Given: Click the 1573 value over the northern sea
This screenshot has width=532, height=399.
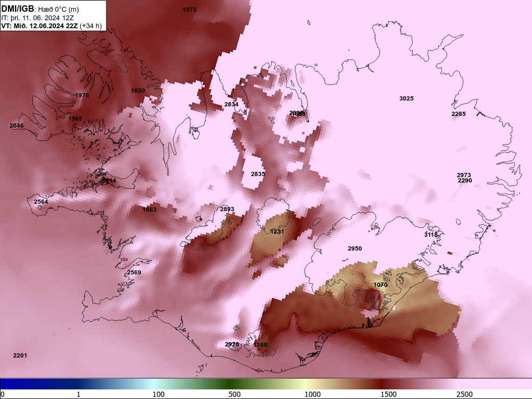Looking at the screenshot, I should click(x=189, y=10).
